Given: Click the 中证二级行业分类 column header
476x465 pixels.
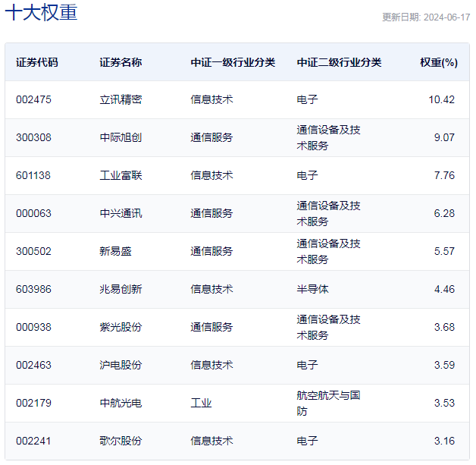Looking at the screenshot, I should [340, 62].
